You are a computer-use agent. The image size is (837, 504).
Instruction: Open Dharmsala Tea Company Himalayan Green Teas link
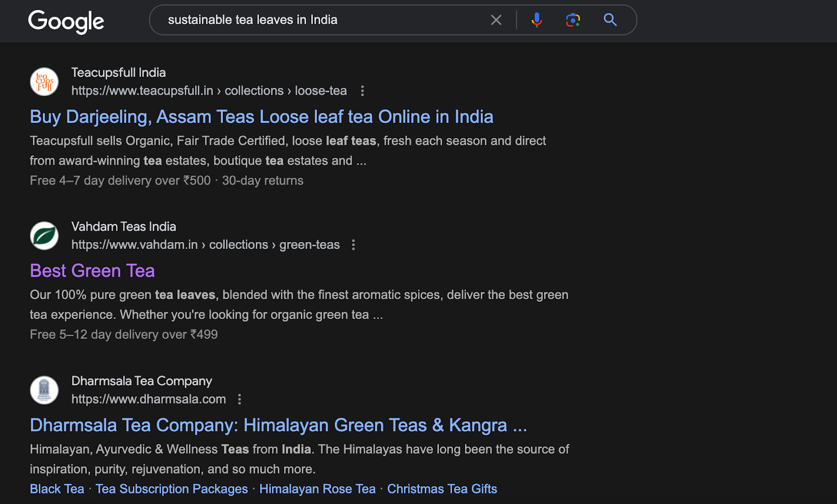278,425
